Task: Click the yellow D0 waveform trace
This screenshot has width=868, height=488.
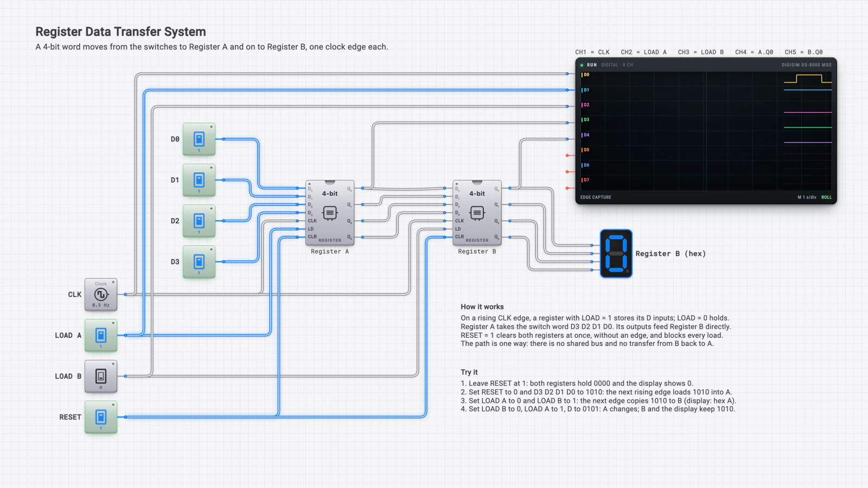Action: coord(808,79)
